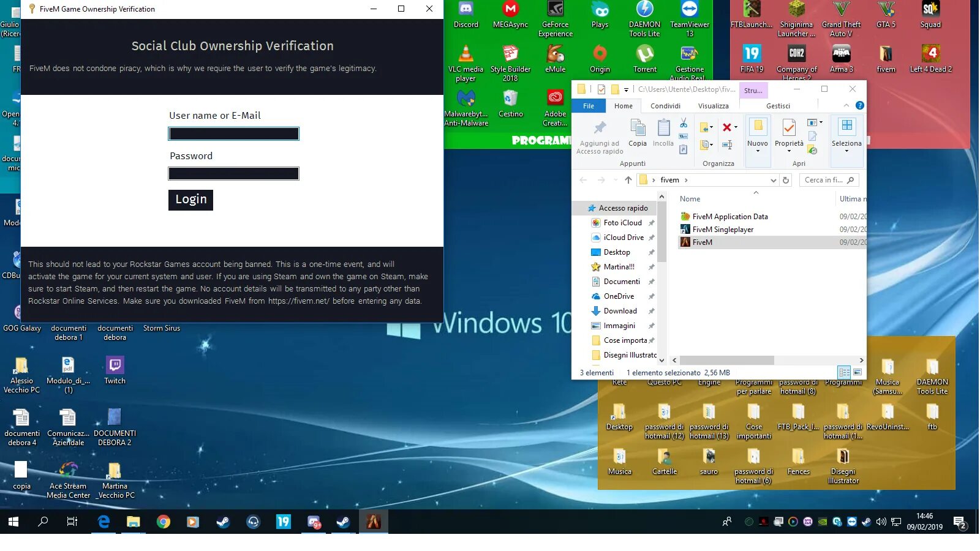
Task: Open the address bar history dropdown
Action: pos(773,180)
